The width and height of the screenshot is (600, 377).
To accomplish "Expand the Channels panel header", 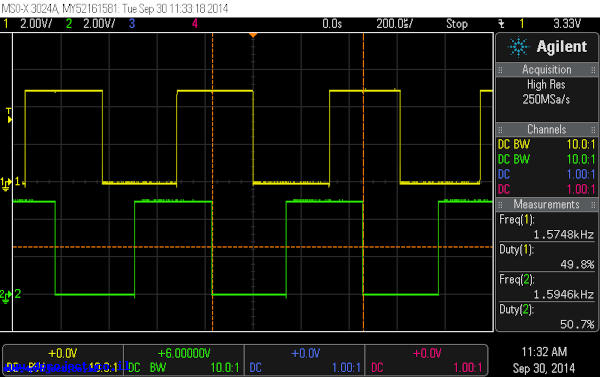I will coord(546,129).
